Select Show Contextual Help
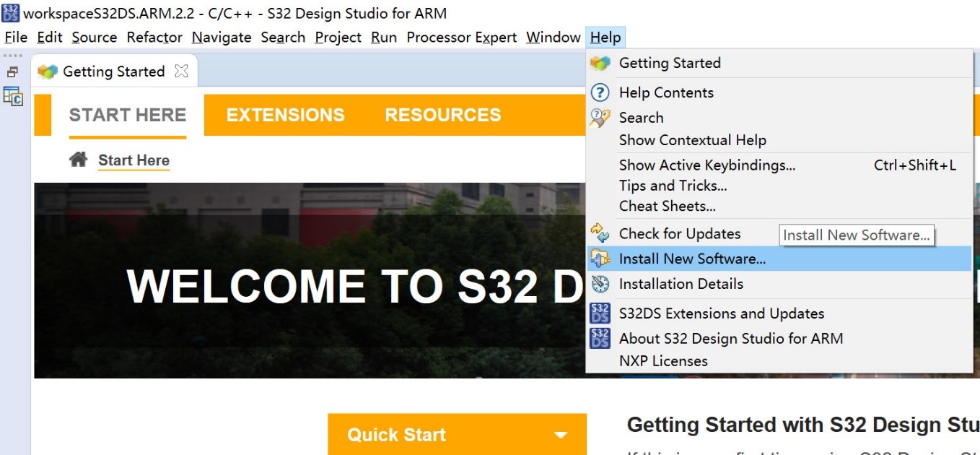Screen dimensions: 980x455 779,140
